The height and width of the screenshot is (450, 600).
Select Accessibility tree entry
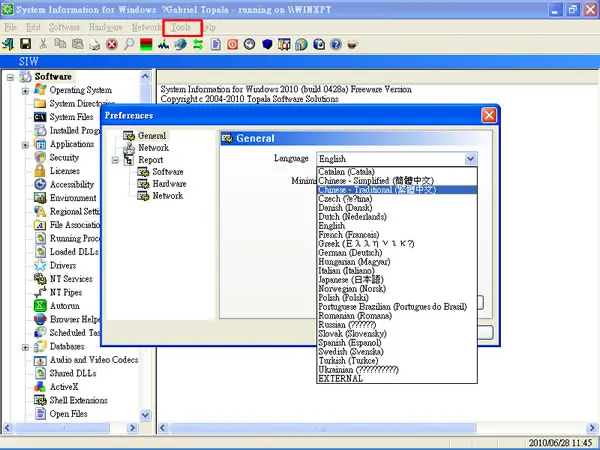[x=72, y=184]
